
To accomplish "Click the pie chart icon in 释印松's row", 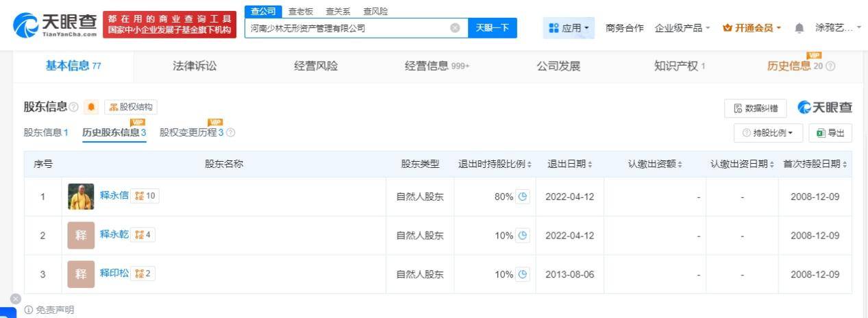I will click(x=523, y=274).
